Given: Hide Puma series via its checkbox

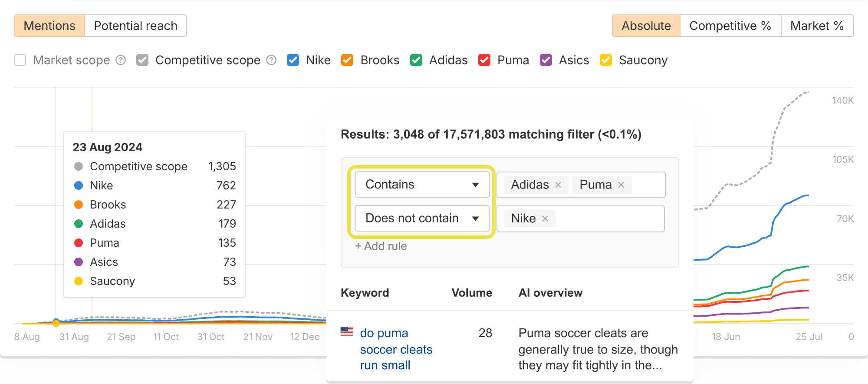Looking at the screenshot, I should 484,60.
